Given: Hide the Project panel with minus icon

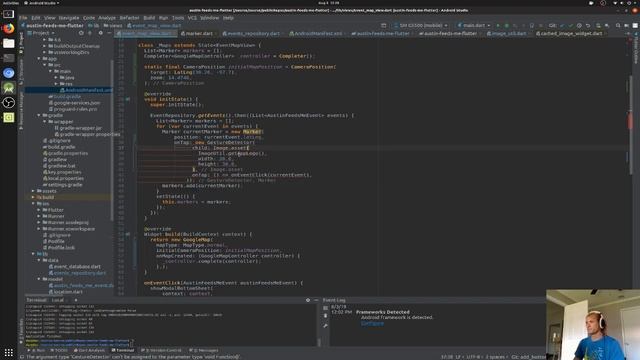Looking at the screenshot, I should (109, 33).
